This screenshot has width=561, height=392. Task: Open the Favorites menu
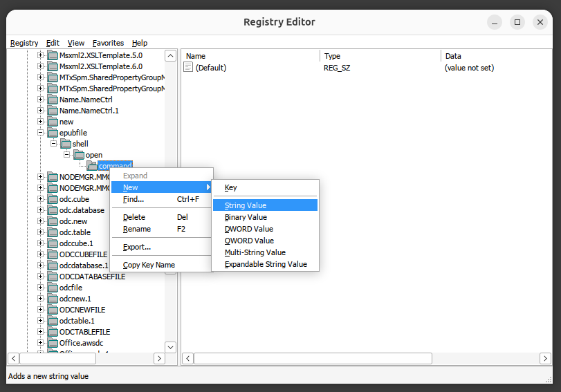[108, 43]
